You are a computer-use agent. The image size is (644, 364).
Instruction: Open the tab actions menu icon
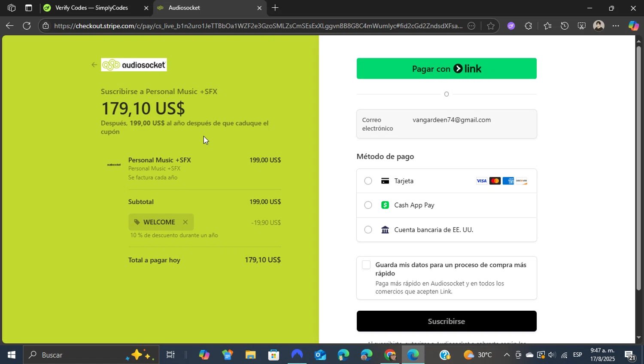pyautogui.click(x=28, y=8)
